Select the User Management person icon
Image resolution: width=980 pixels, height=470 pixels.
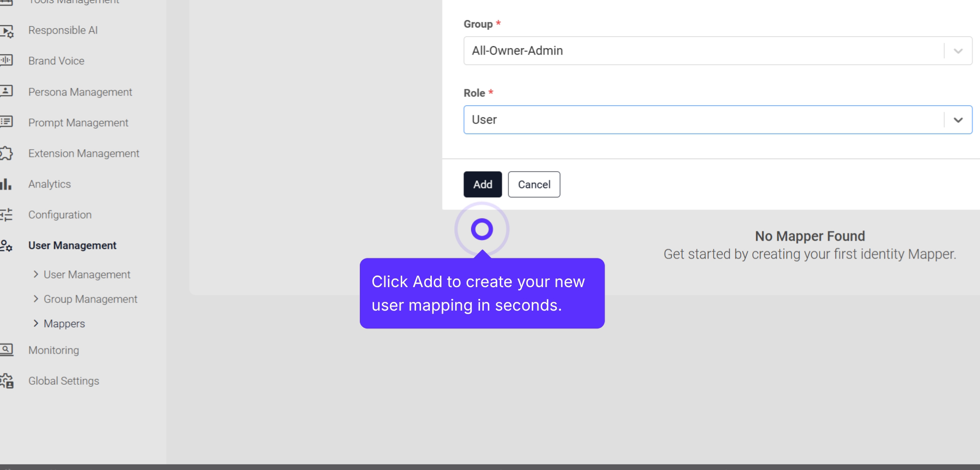7,246
